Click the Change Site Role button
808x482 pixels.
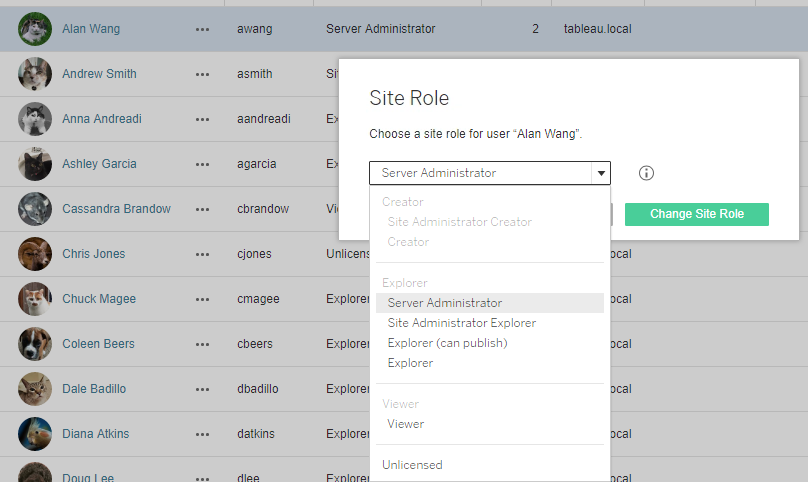(x=697, y=214)
